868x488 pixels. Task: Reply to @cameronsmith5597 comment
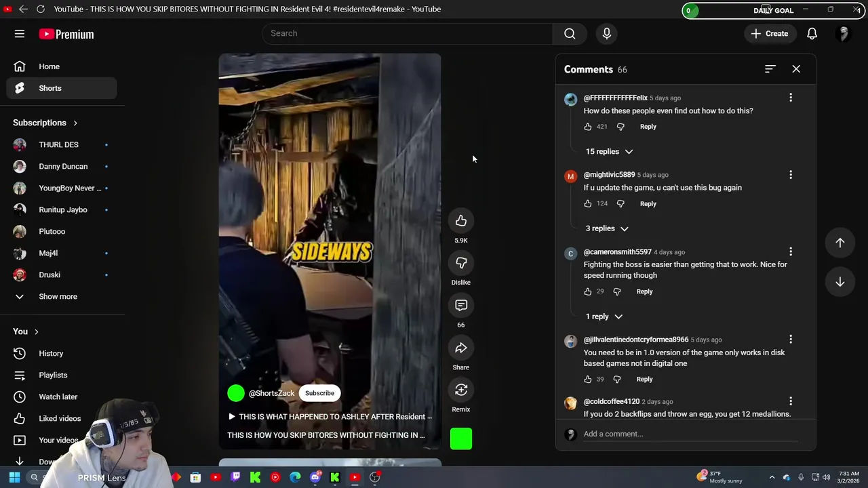(644, 291)
